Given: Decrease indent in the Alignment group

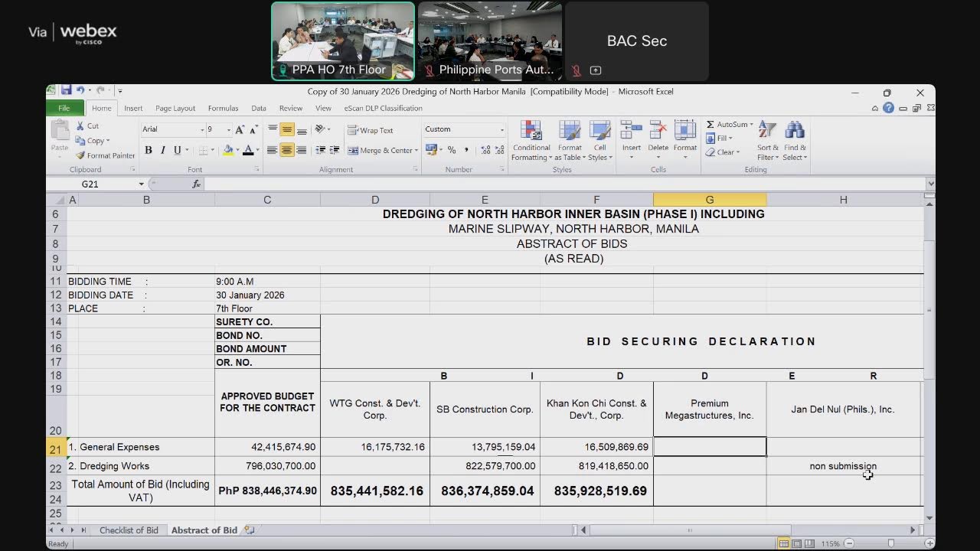Looking at the screenshot, I should point(321,150).
